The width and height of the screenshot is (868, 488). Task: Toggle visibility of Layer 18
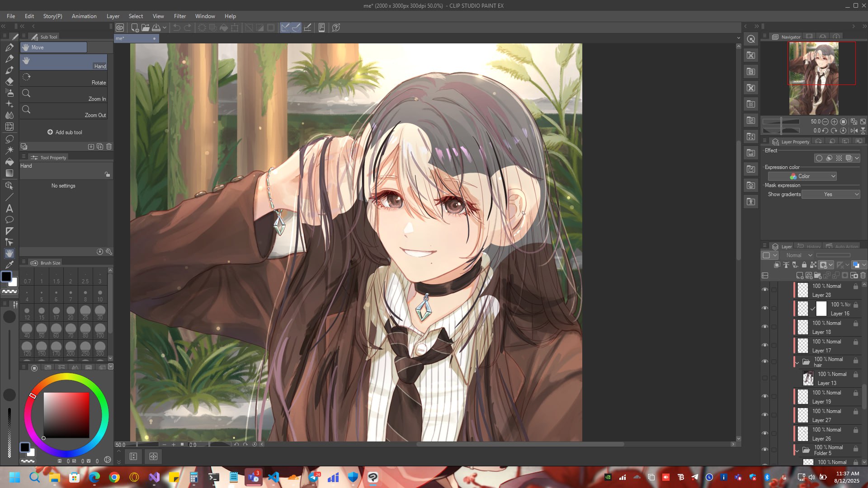(765, 327)
